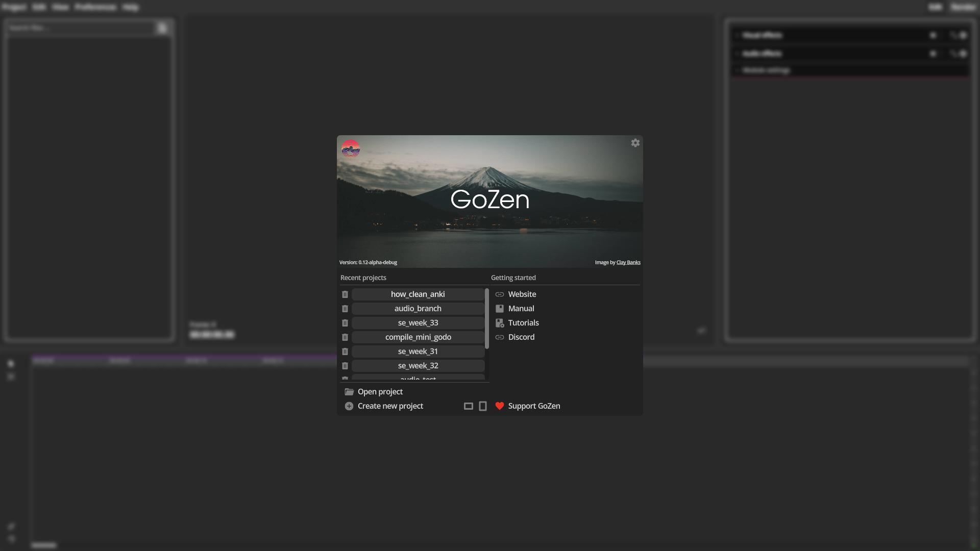The width and height of the screenshot is (980, 551).
Task: Join the Discord link
Action: point(515,337)
